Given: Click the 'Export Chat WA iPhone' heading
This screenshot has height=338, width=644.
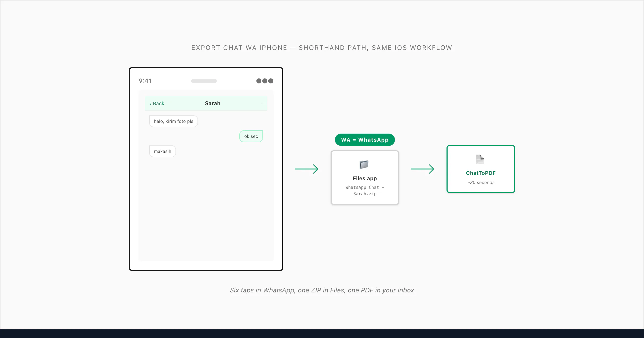Looking at the screenshot, I should (x=322, y=48).
